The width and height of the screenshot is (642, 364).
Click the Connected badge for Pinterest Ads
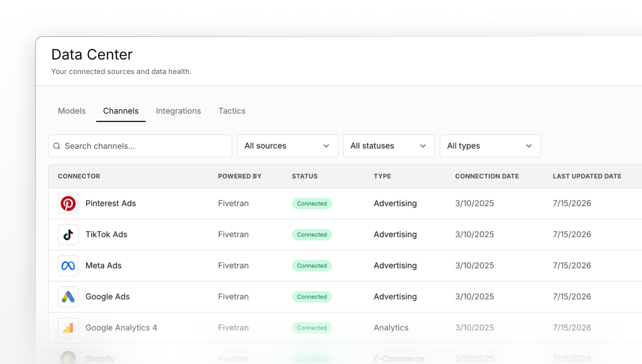pyautogui.click(x=312, y=203)
